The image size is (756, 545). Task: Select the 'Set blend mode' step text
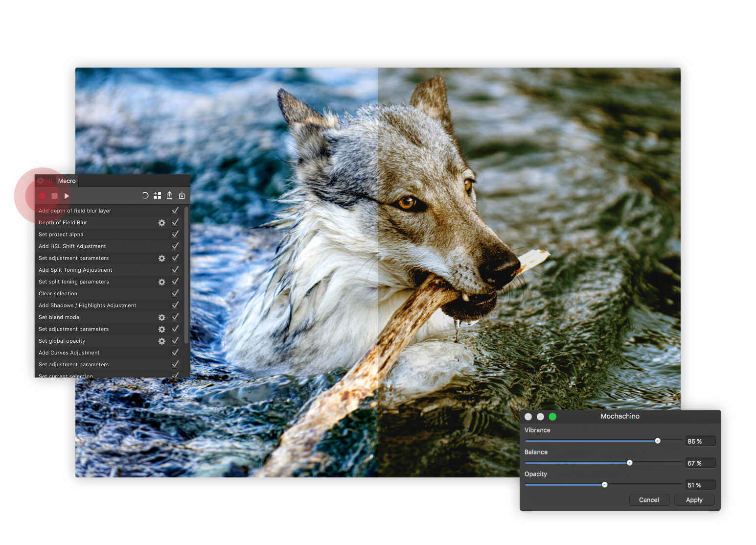coord(59,317)
